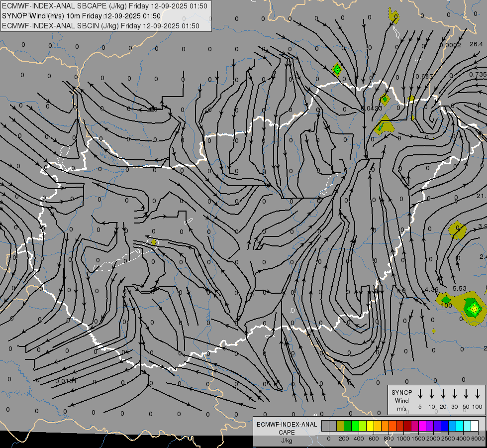Click the 0.0002 value on the map
Screen dimensions: 487x448
click(x=450, y=45)
